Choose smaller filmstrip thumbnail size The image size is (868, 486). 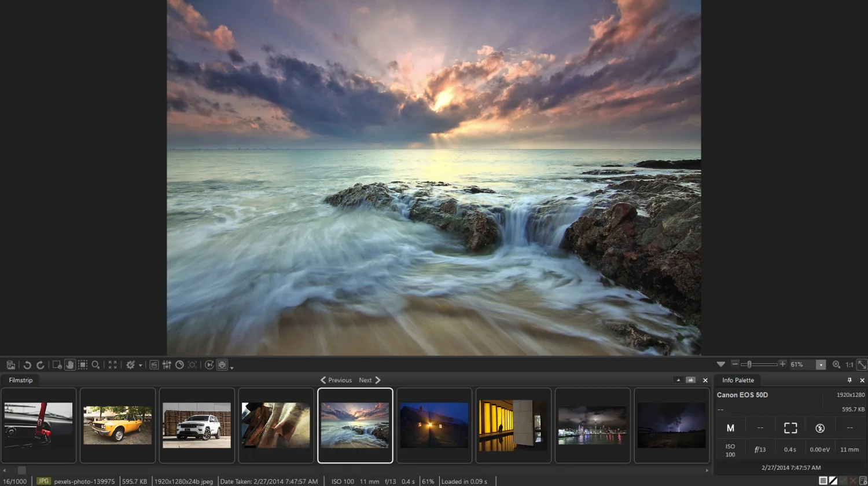click(678, 380)
